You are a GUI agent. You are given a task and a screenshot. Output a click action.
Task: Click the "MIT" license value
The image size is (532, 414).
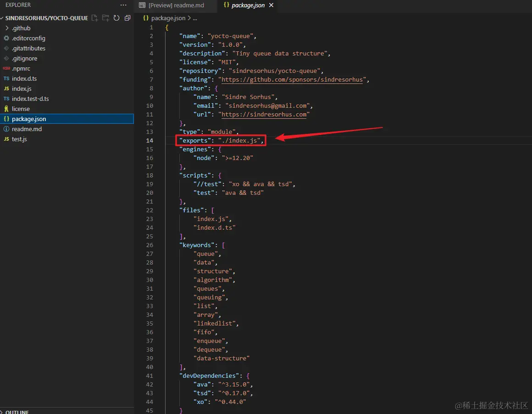tap(227, 62)
